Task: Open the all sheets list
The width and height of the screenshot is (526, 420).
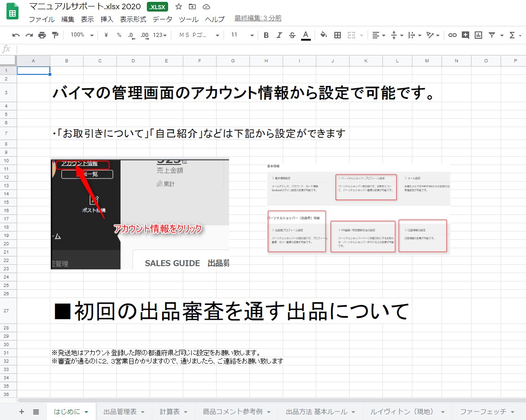Action: click(36, 412)
